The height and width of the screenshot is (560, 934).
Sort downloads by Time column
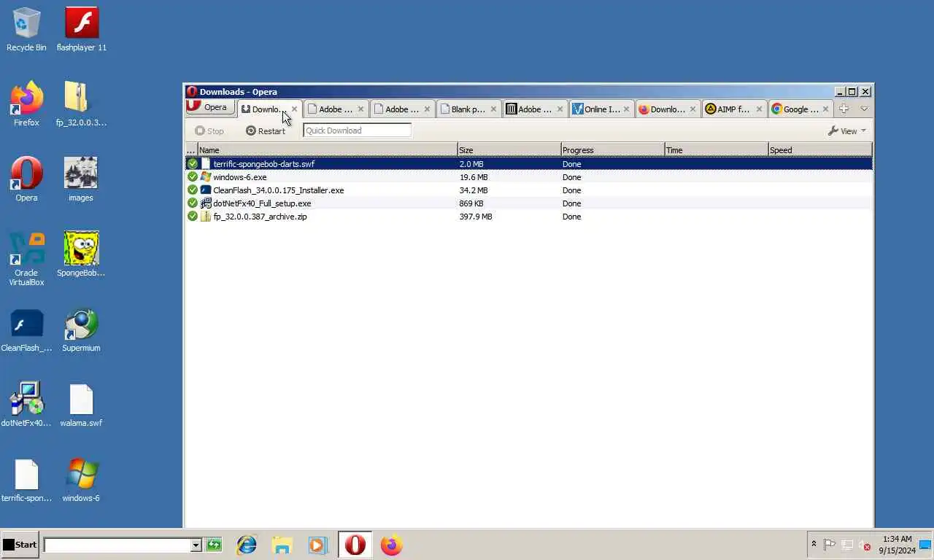[716, 150]
